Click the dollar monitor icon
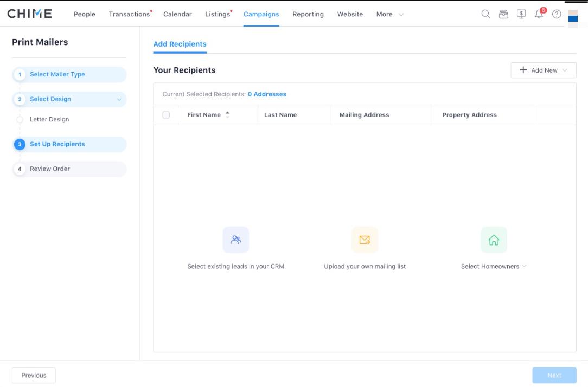 [521, 14]
